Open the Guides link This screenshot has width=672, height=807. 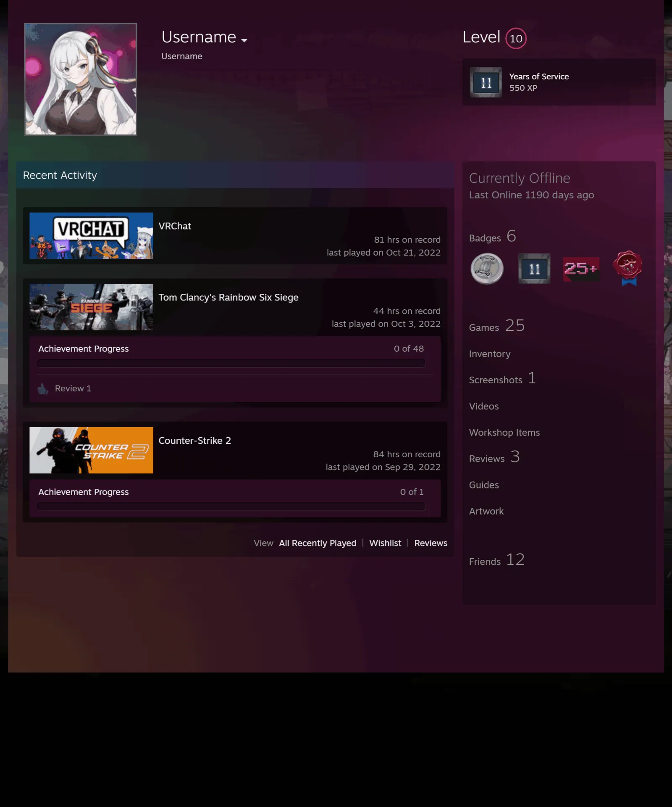pyautogui.click(x=484, y=485)
